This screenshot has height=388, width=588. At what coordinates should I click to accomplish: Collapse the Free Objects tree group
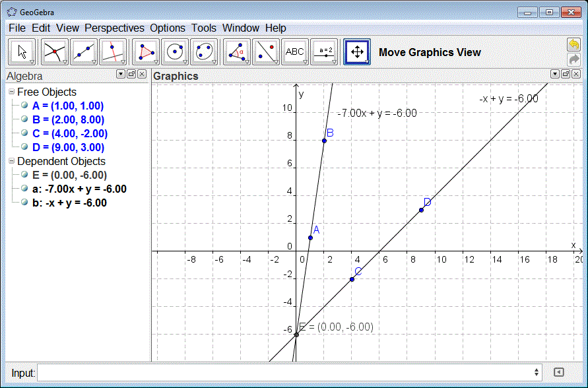click(11, 92)
